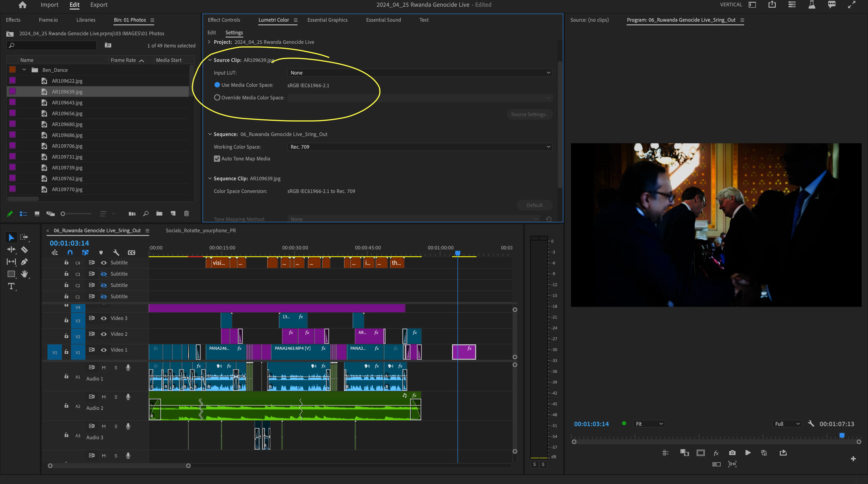Open timeline wrench display settings
This screenshot has width=868, height=484.
click(116, 253)
